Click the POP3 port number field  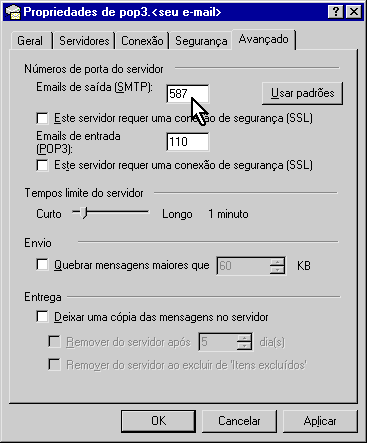point(188,142)
